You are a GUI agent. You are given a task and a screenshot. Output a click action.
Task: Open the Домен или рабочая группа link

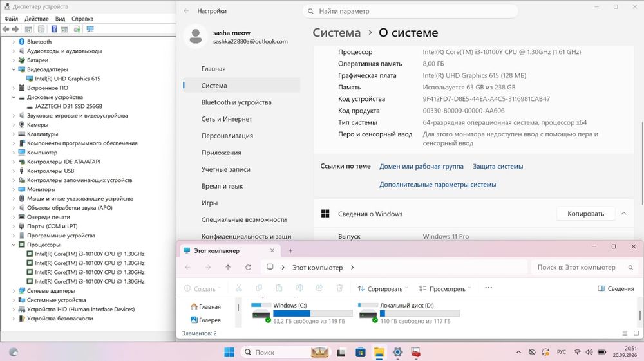[x=421, y=167]
